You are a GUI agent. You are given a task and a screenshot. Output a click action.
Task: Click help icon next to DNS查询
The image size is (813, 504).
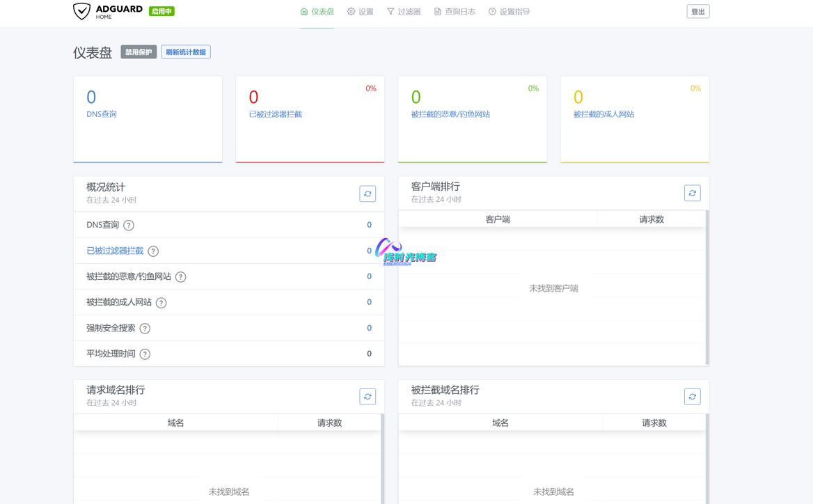tap(129, 226)
